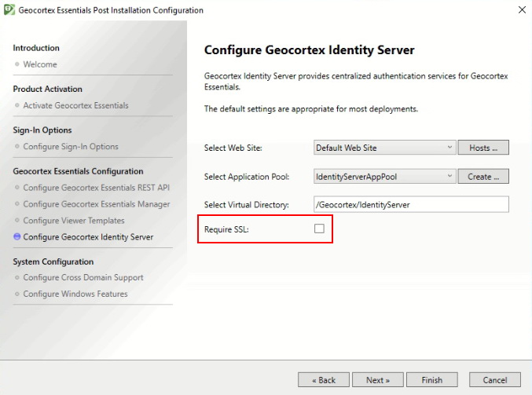The height and width of the screenshot is (395, 532).
Task: Select Configure Geocortex Identity Server step
Action: pos(88,237)
